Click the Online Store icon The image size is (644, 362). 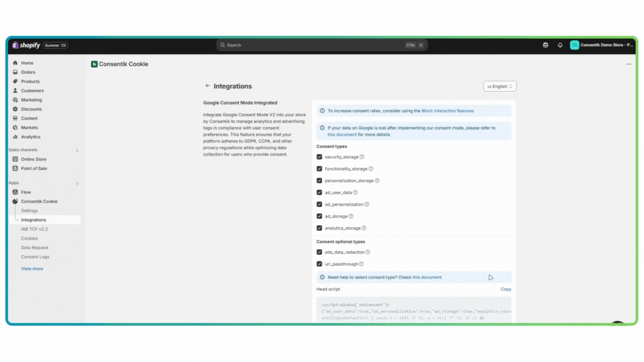[15, 159]
